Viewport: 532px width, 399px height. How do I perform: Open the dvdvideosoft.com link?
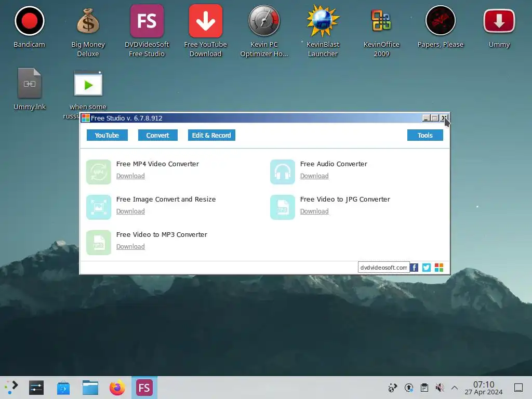click(383, 268)
